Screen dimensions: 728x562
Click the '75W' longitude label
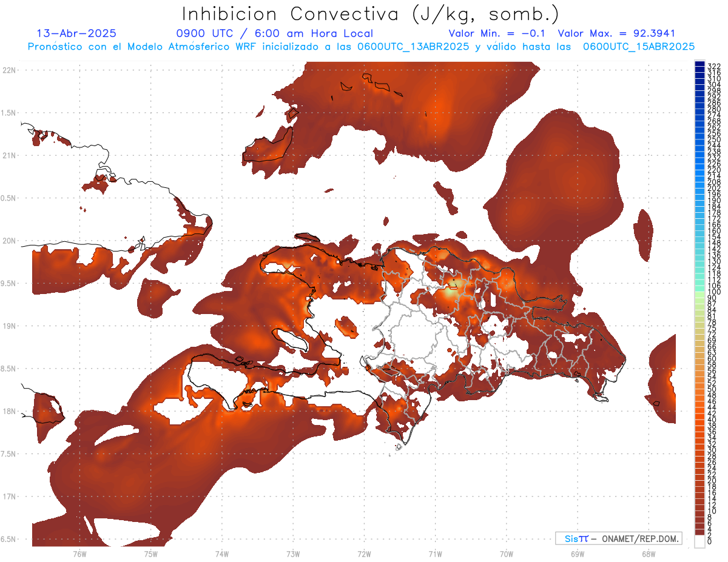point(151,554)
